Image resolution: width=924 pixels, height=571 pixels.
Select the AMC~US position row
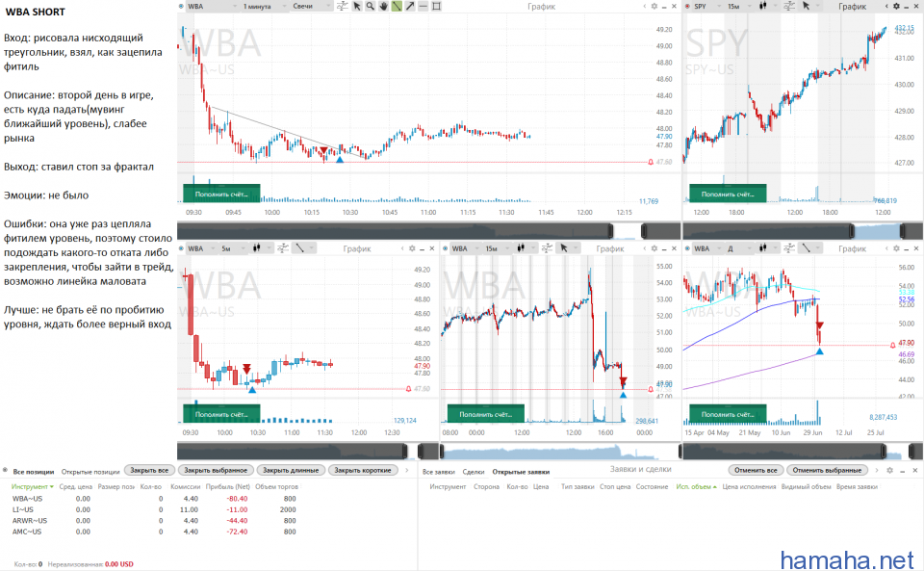[154, 532]
